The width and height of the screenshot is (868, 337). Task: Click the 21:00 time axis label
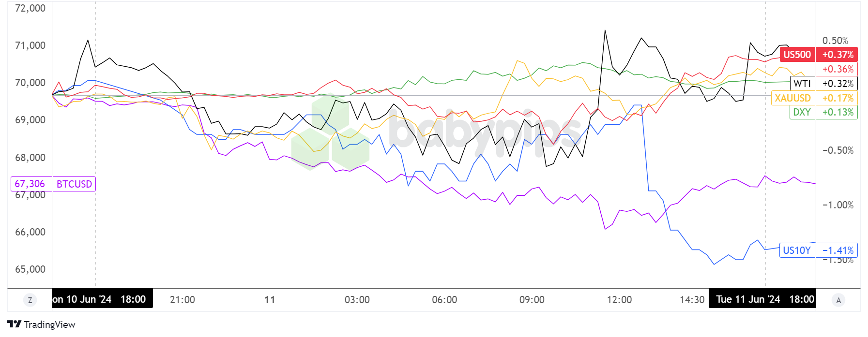tap(183, 300)
